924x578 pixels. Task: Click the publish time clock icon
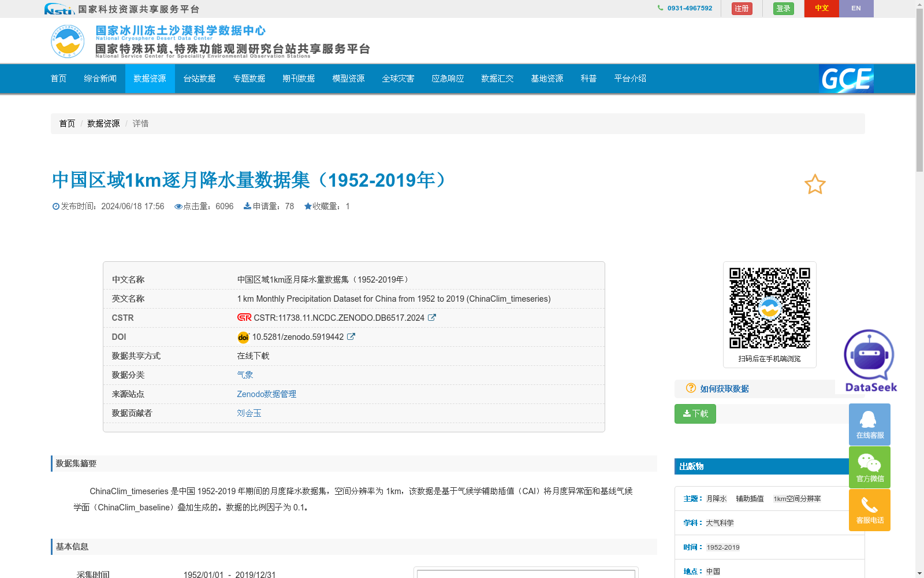tap(56, 206)
